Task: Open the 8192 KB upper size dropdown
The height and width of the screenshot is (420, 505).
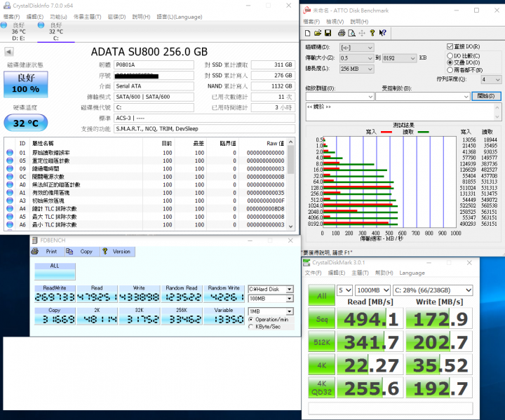Action: [399, 58]
